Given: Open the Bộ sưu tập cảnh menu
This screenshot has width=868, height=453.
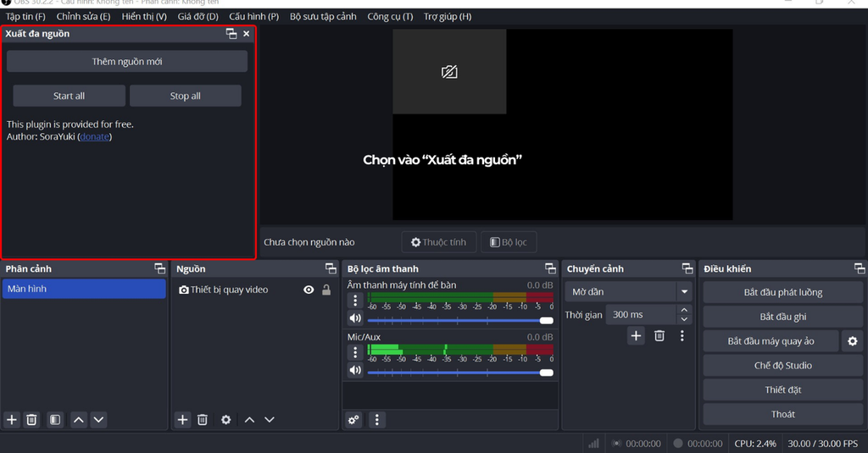Looking at the screenshot, I should (323, 17).
